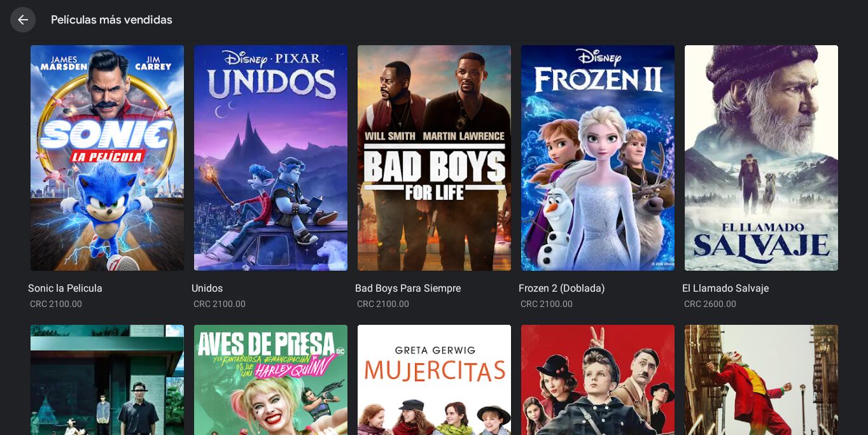This screenshot has width=868, height=435.
Task: Click the CRC 2600.00 price label
Action: [710, 304]
